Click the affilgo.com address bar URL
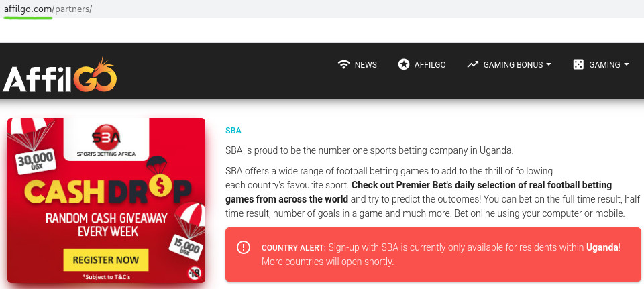644x289 pixels. pos(48,9)
